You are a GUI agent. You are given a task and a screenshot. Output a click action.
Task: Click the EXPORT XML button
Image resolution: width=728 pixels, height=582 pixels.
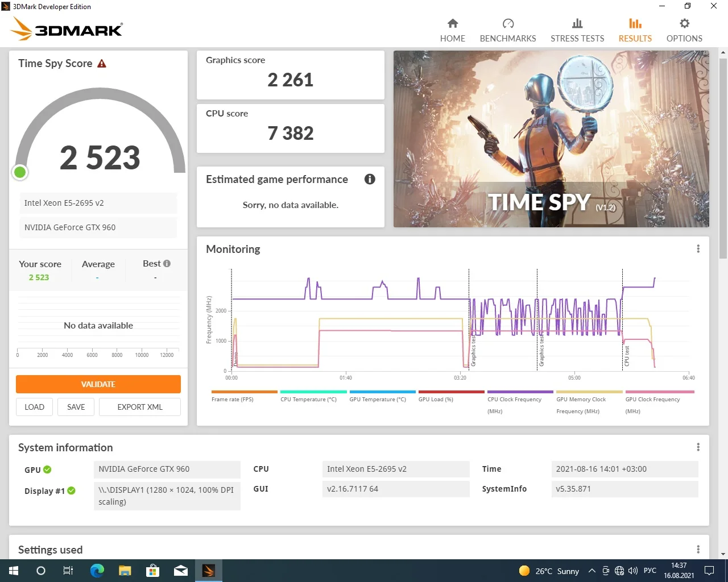[x=140, y=407]
